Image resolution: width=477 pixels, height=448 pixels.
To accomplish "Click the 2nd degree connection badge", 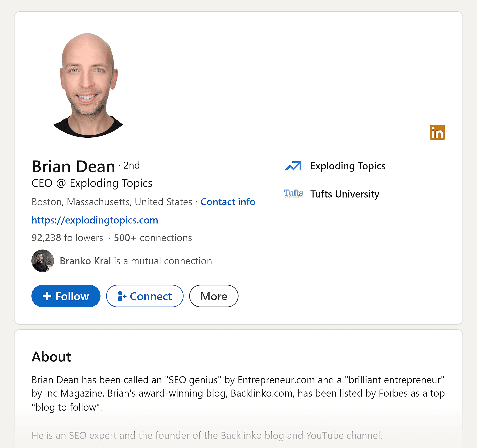I will click(131, 165).
